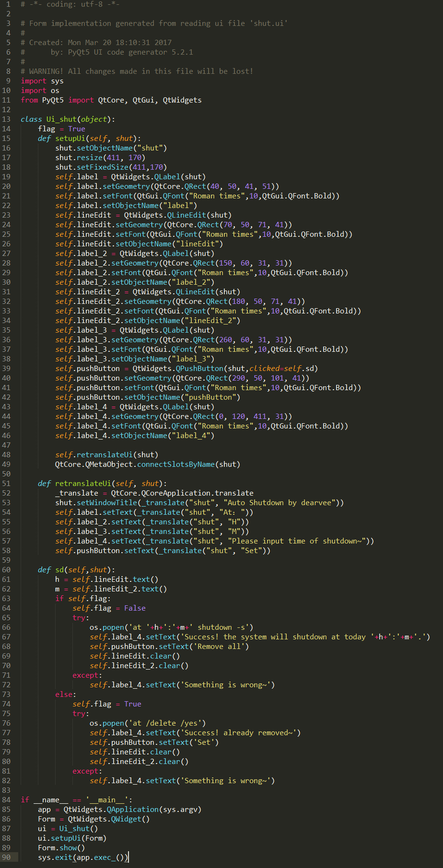Click "def sd(self,shut):" definition
The image size is (443, 868).
point(77,570)
